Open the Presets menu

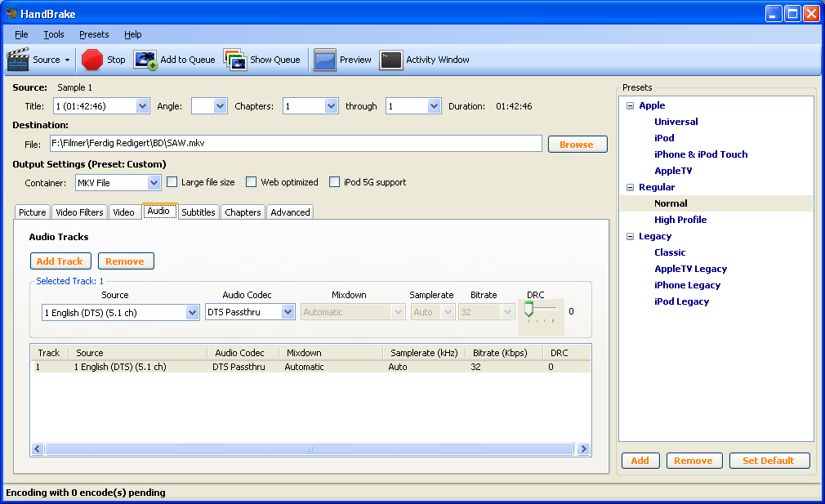[x=94, y=34]
